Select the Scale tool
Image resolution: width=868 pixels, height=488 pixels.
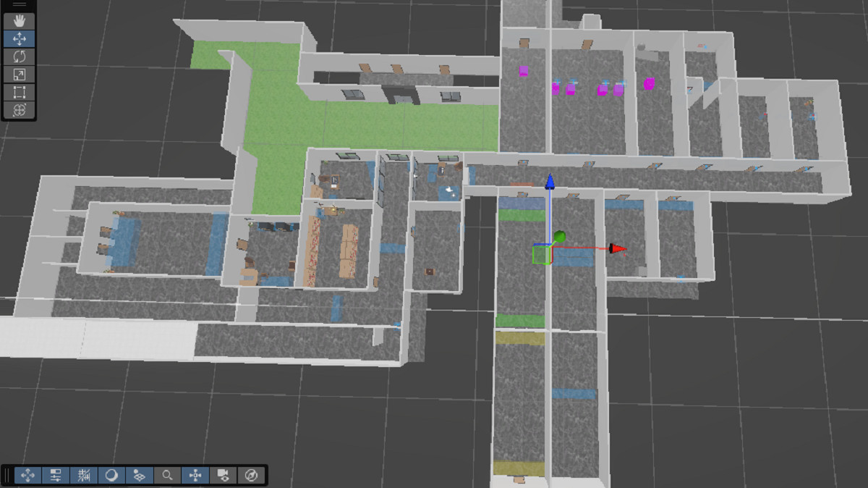coord(20,75)
